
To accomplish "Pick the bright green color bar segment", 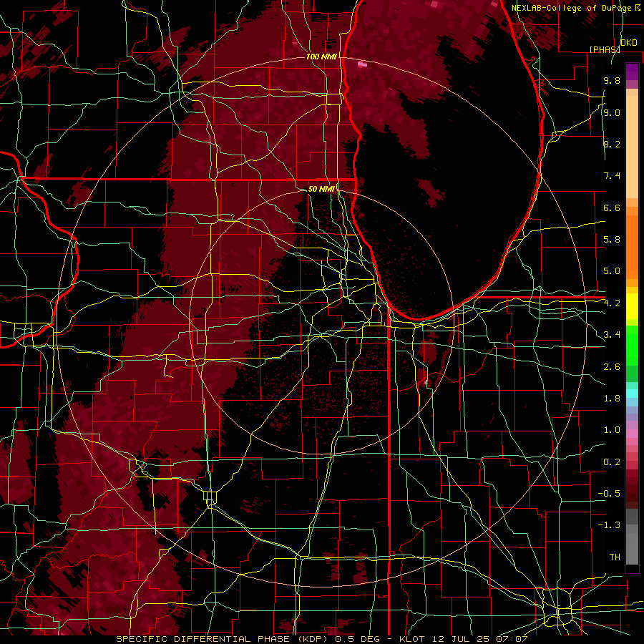I will click(632, 345).
